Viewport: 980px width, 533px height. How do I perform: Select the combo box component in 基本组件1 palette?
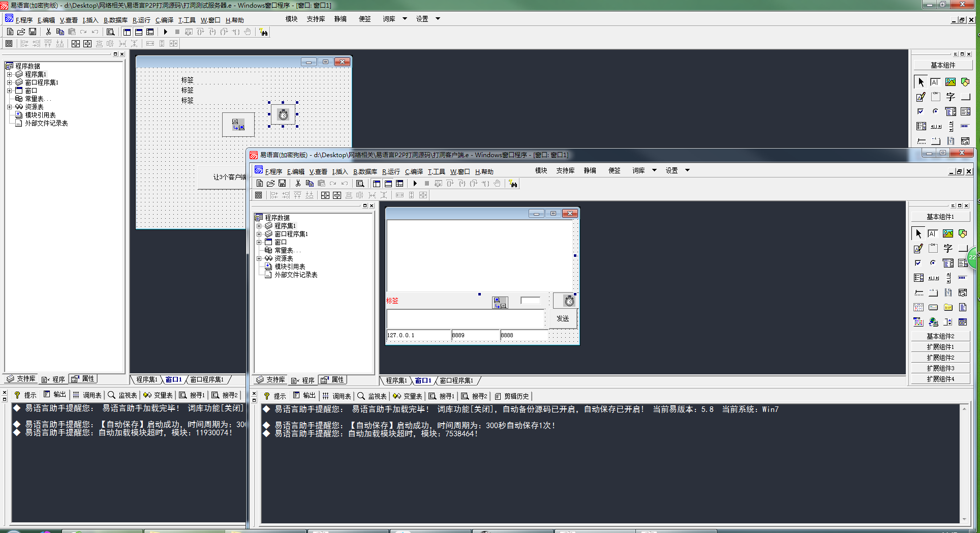pos(948,263)
